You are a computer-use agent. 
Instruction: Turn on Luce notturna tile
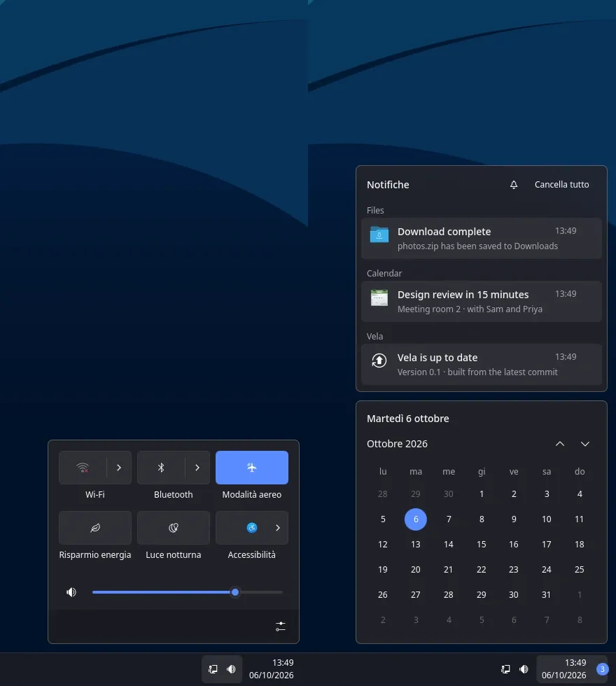174,528
